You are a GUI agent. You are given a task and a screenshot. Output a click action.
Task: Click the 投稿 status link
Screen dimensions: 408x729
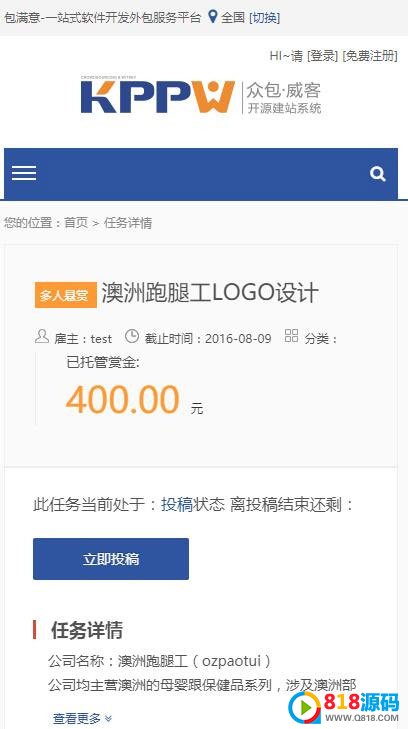coord(177,504)
